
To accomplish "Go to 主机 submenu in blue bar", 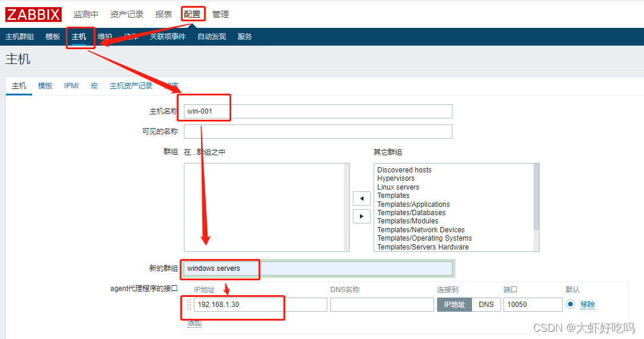I will [79, 37].
